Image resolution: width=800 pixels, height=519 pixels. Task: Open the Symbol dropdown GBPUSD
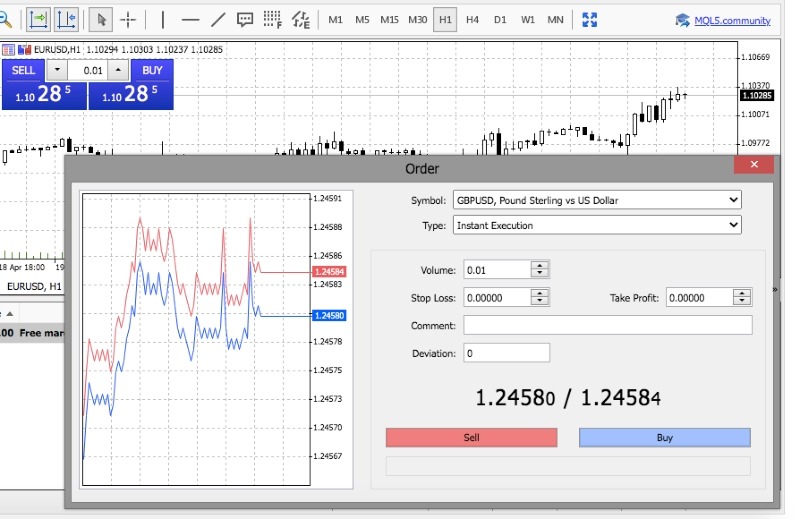click(597, 200)
